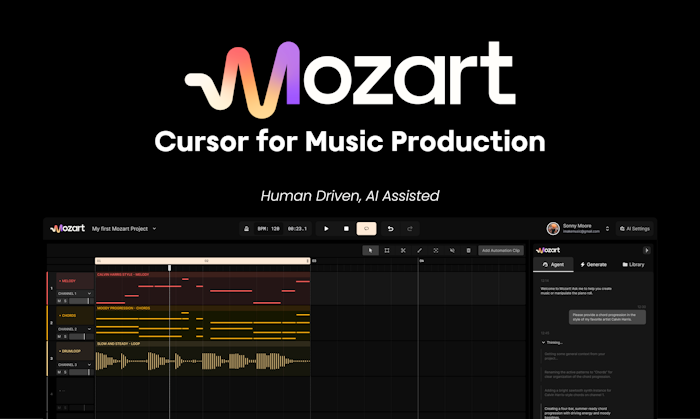Viewport: 700px width, 419px height.
Task: Start playback with the play button
Action: point(326,228)
